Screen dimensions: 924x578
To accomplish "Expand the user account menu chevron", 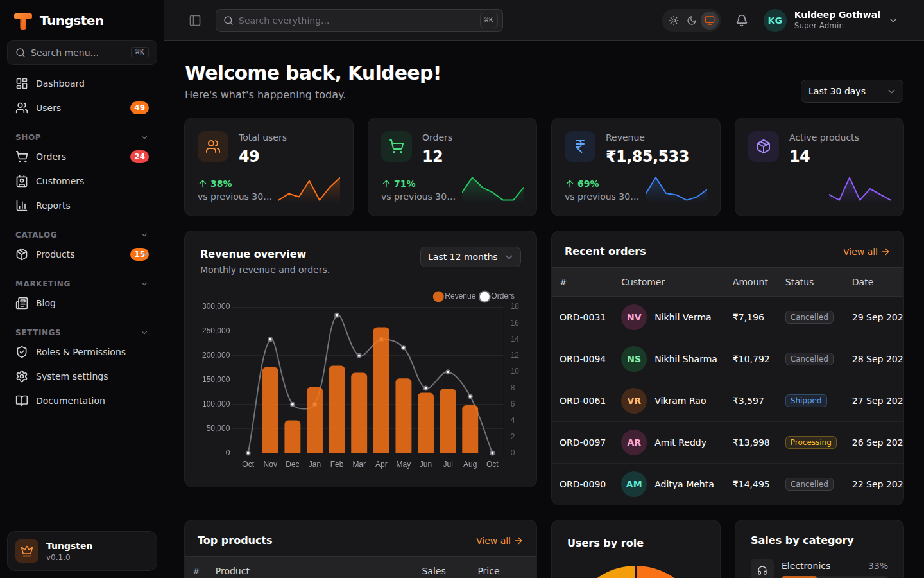I will pos(893,21).
